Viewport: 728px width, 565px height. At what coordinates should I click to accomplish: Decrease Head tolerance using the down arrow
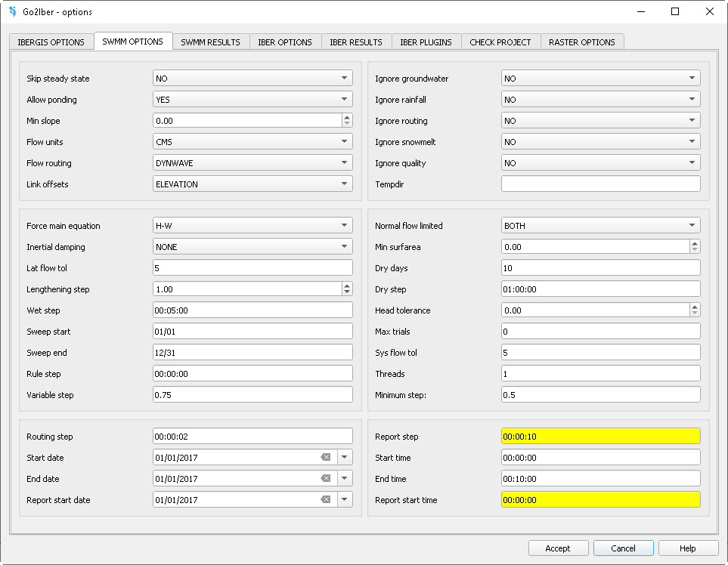694,313
